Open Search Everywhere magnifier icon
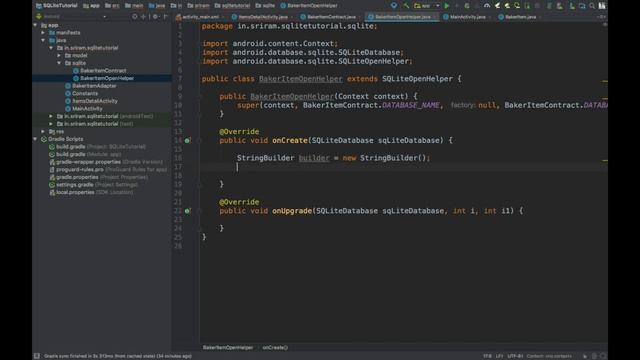Viewport: 640px width, 360px height. pyautogui.click(x=592, y=6)
